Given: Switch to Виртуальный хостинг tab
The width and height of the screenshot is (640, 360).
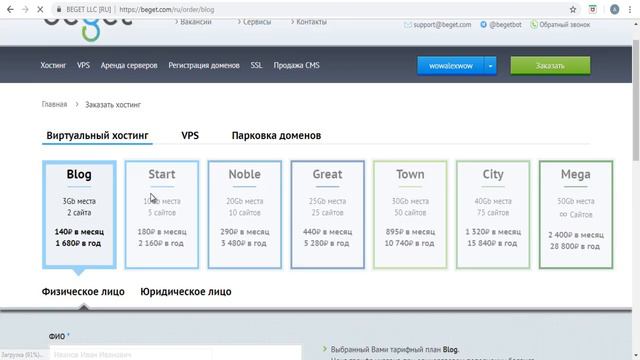Looking at the screenshot, I should coord(97,136).
